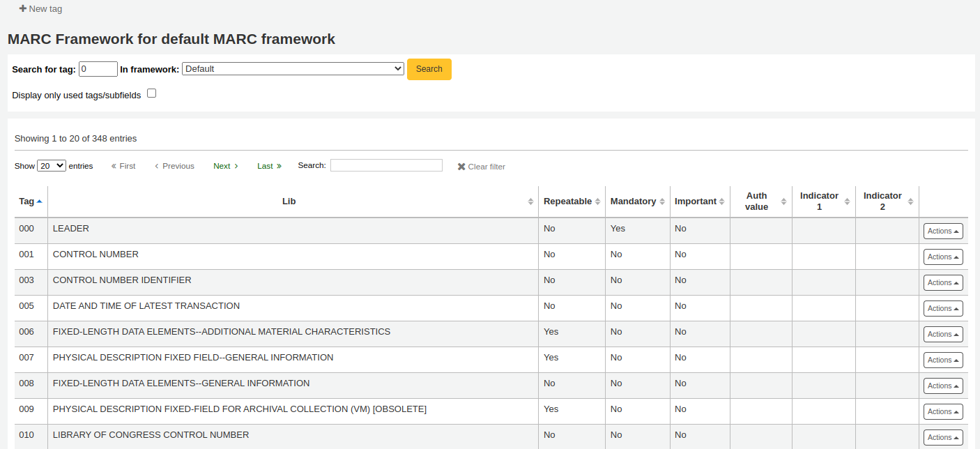Click the tag 000 cell
The width and height of the screenshot is (980, 449).
pos(31,231)
